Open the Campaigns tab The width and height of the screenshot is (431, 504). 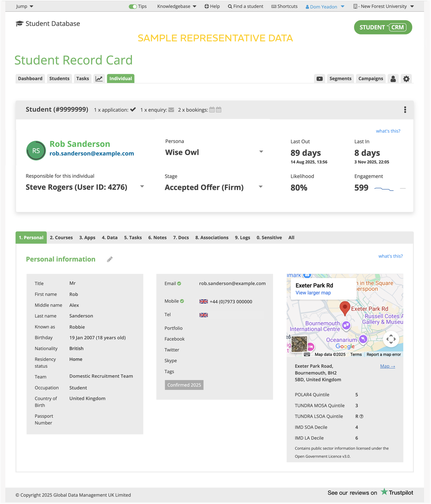(370, 78)
